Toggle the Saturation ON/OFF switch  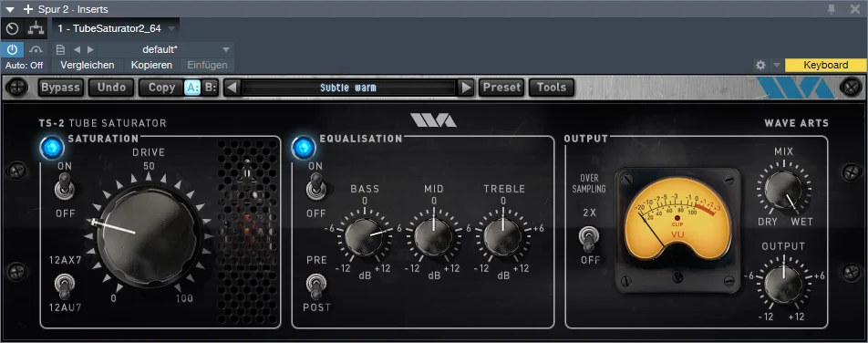pyautogui.click(x=66, y=187)
